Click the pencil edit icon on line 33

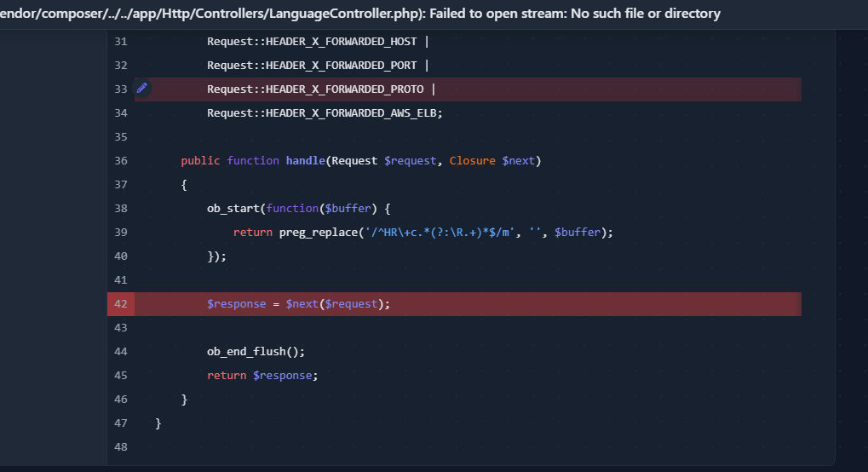142,89
